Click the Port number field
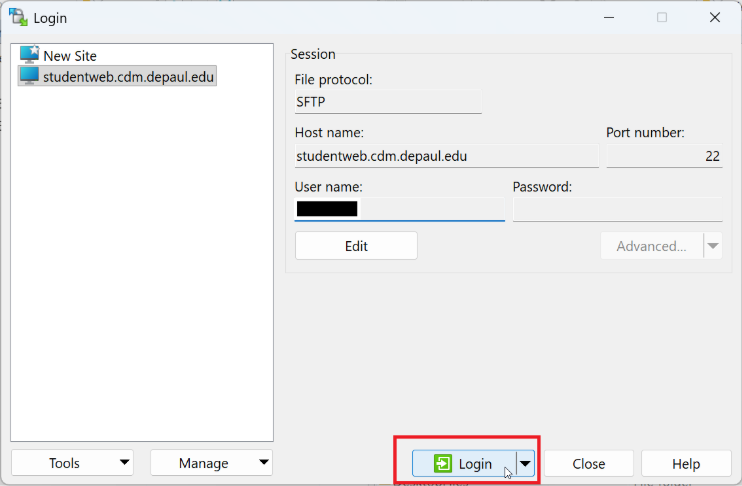Image resolution: width=742 pixels, height=486 pixels. point(664,156)
